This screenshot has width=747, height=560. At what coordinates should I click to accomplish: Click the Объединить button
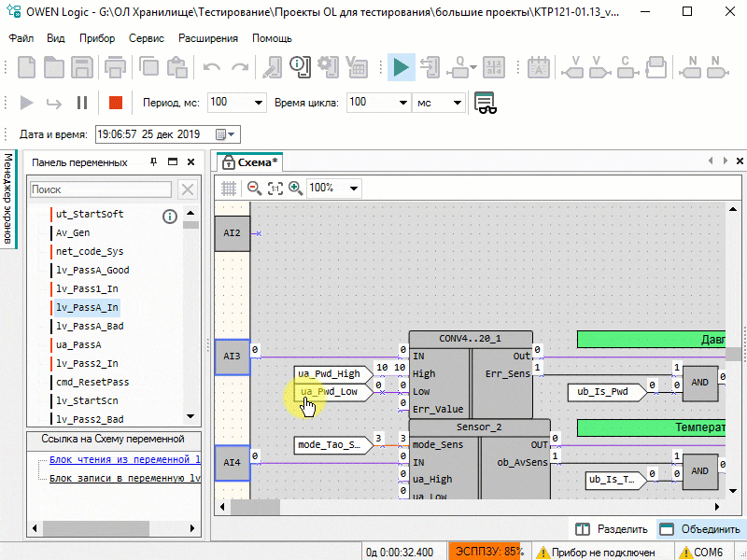tap(700, 528)
